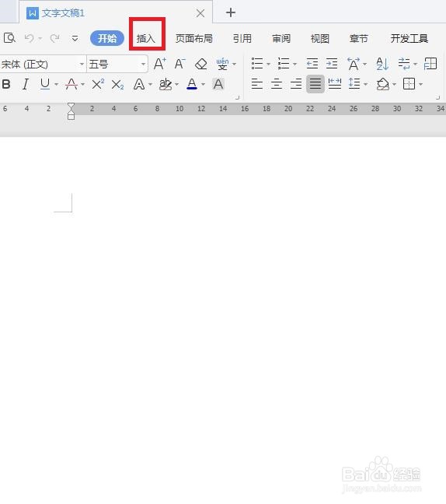Click the Undo arrow icon
This screenshot has height=504, width=446.
point(30,38)
